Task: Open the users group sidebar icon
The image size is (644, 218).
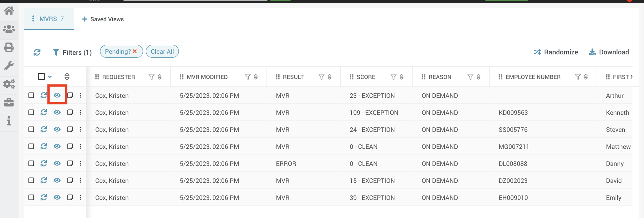Action: 9,29
